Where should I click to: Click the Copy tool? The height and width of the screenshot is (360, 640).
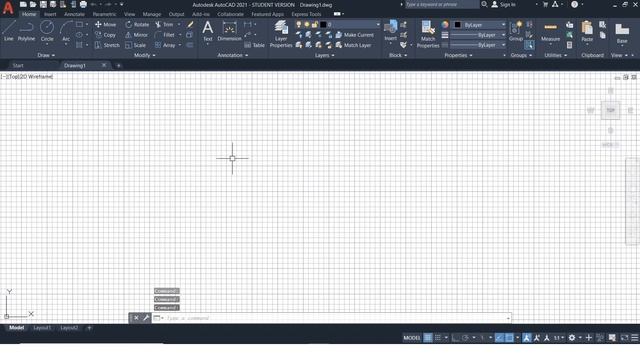[x=105, y=35]
